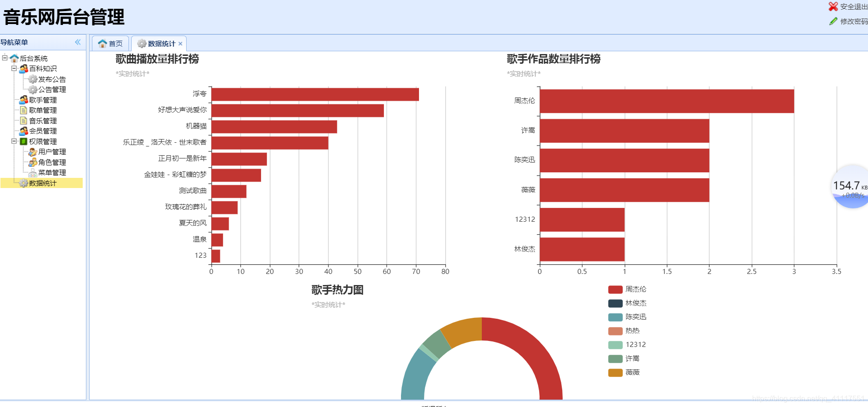Open 歌手管理 in the navigation tree

point(43,100)
